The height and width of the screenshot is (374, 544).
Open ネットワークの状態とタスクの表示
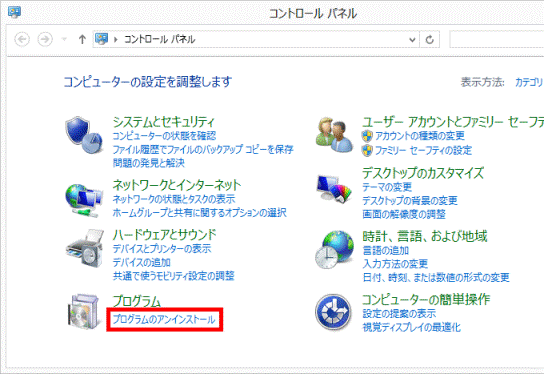point(174,199)
